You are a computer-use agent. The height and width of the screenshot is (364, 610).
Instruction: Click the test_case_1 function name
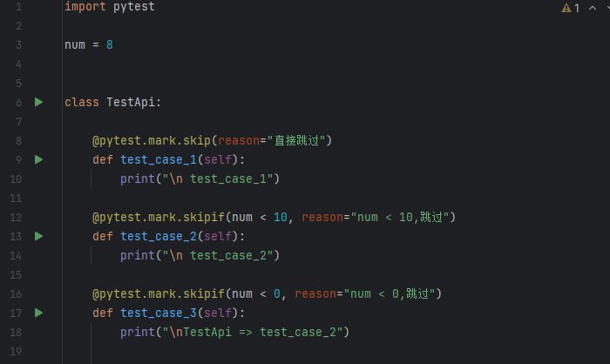(159, 160)
